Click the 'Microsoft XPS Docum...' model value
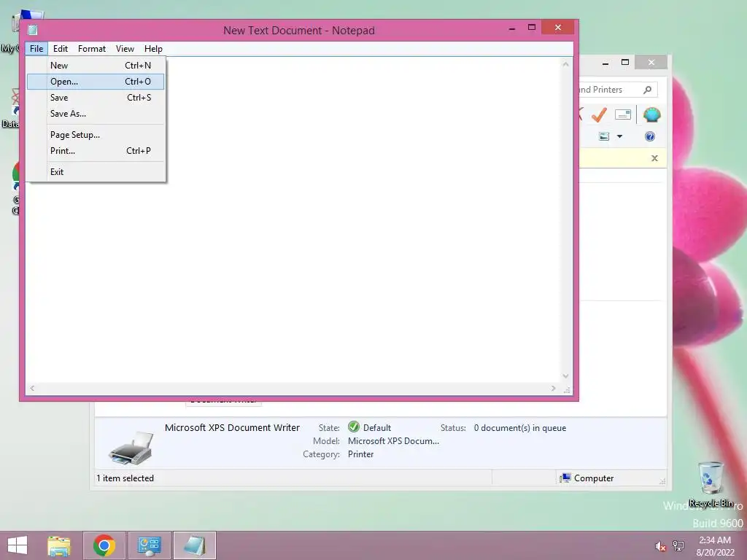 pyautogui.click(x=393, y=441)
